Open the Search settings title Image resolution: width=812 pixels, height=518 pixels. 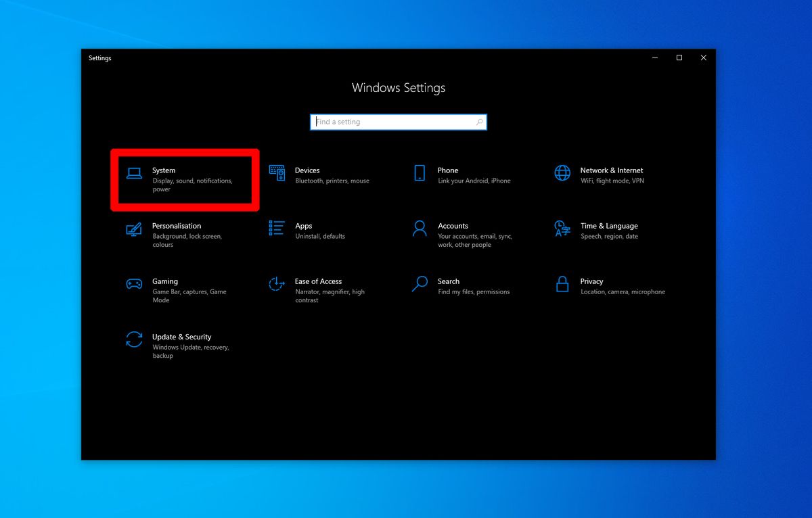449,281
